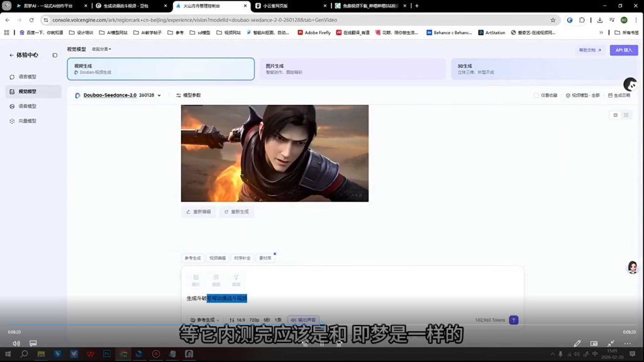Open 语言模型 in the sidebar
The image size is (644, 362).
27,77
